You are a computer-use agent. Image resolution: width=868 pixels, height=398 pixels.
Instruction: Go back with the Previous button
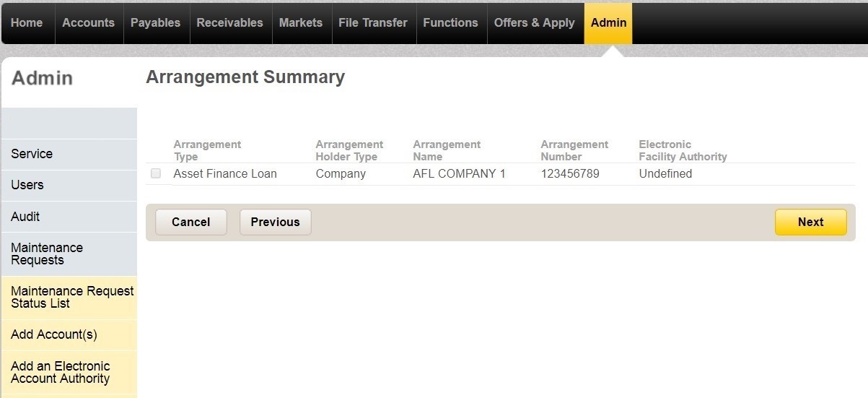275,222
